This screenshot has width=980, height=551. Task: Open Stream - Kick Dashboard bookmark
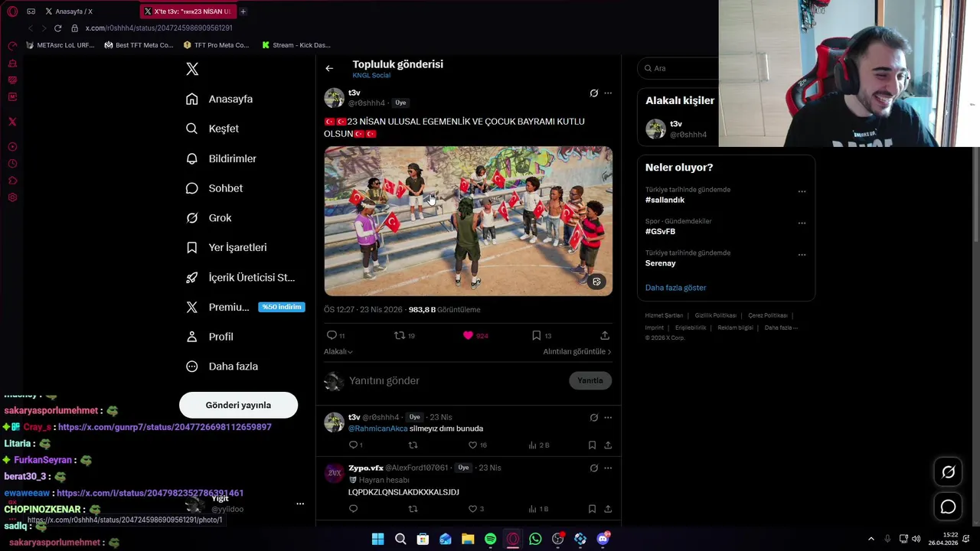point(296,45)
